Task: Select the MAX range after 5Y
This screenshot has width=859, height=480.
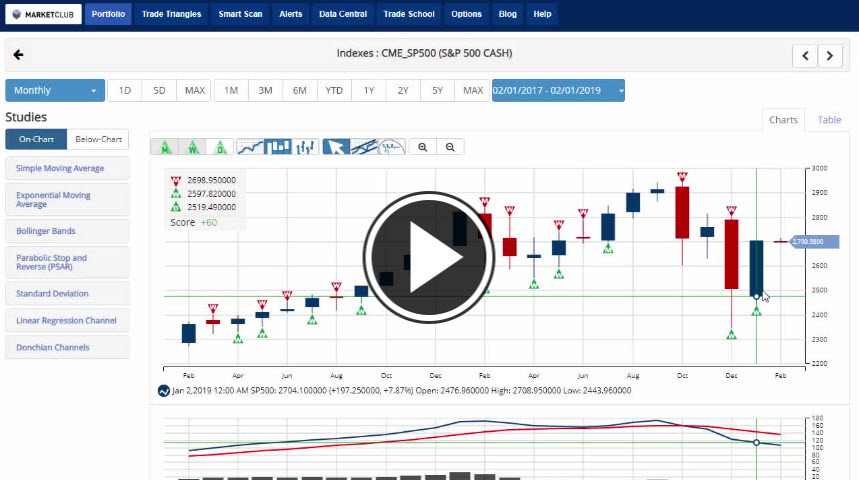Action: (x=473, y=90)
